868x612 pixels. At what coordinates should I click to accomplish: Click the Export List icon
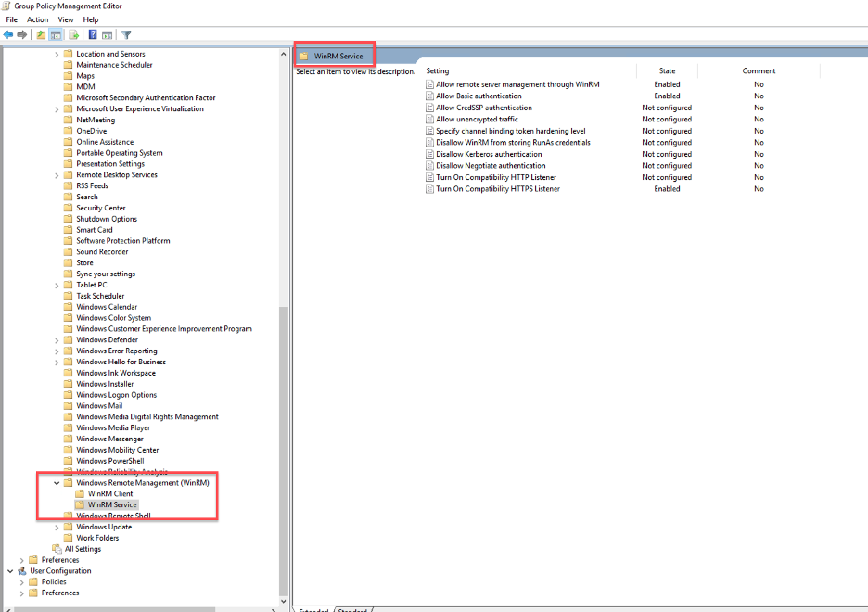pyautogui.click(x=73, y=34)
